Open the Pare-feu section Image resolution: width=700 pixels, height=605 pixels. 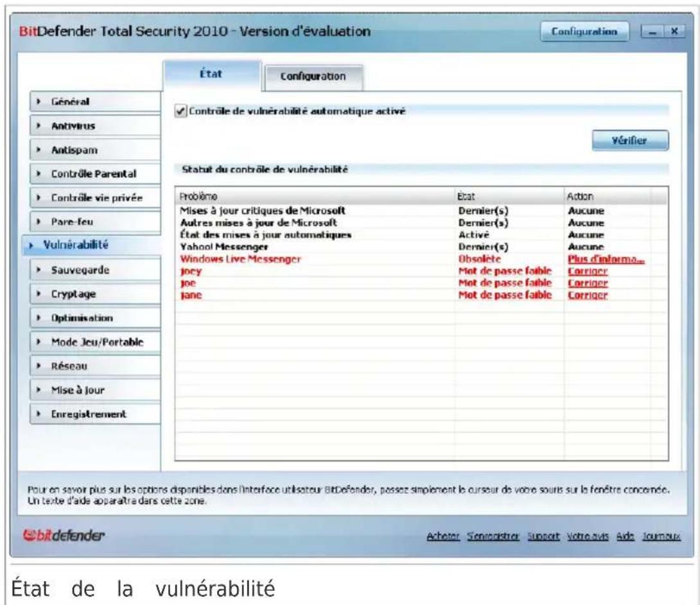click(95, 222)
